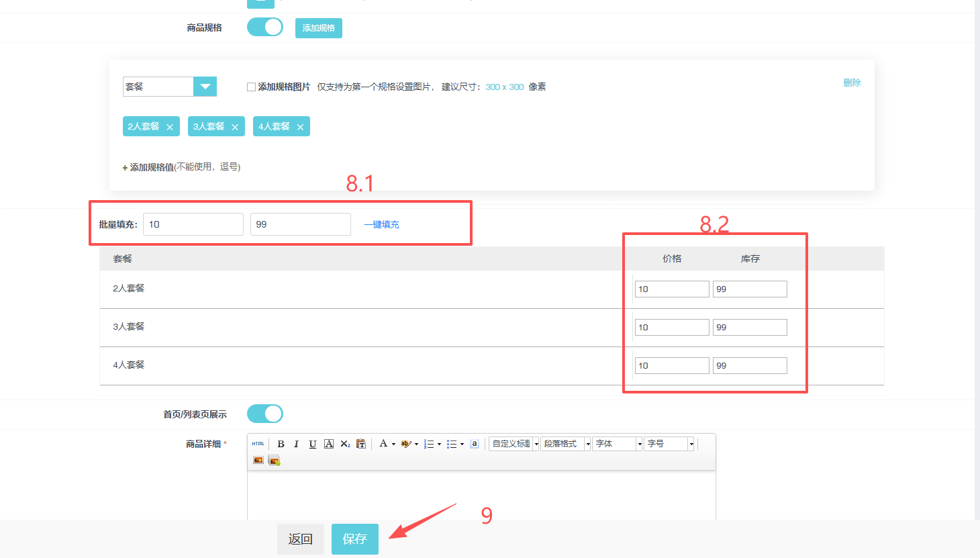Toggle the 首页/列表页展示 switch
Screen dimensions: 980x558
click(x=265, y=414)
